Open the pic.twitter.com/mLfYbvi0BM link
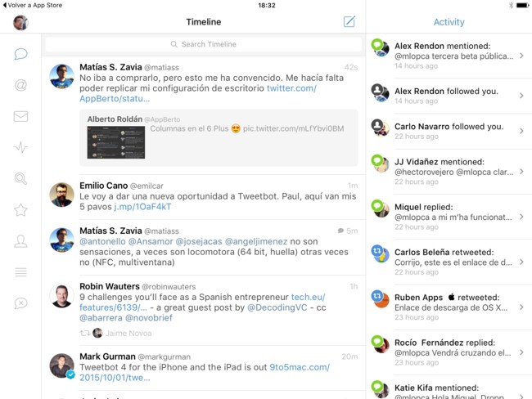 (294, 128)
